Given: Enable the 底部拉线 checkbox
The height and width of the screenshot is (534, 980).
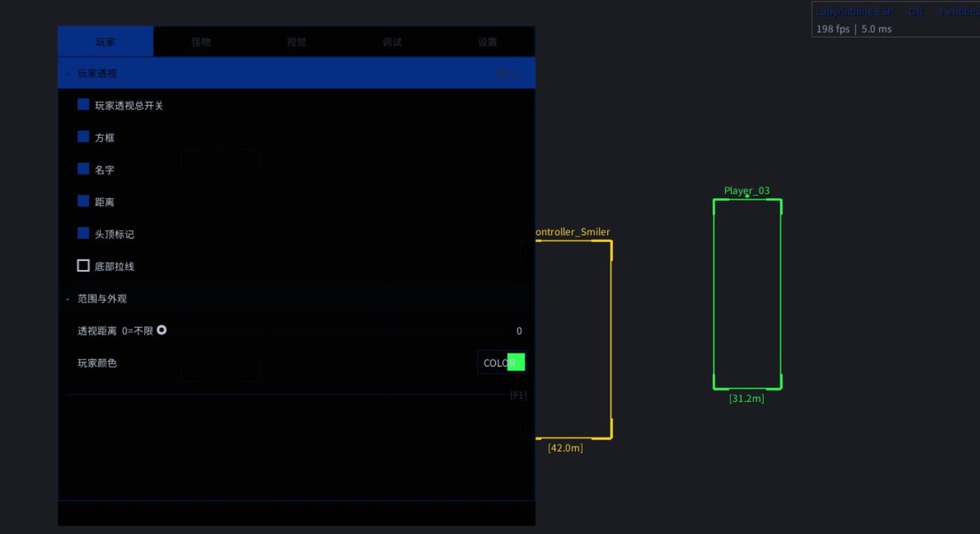Looking at the screenshot, I should (83, 265).
